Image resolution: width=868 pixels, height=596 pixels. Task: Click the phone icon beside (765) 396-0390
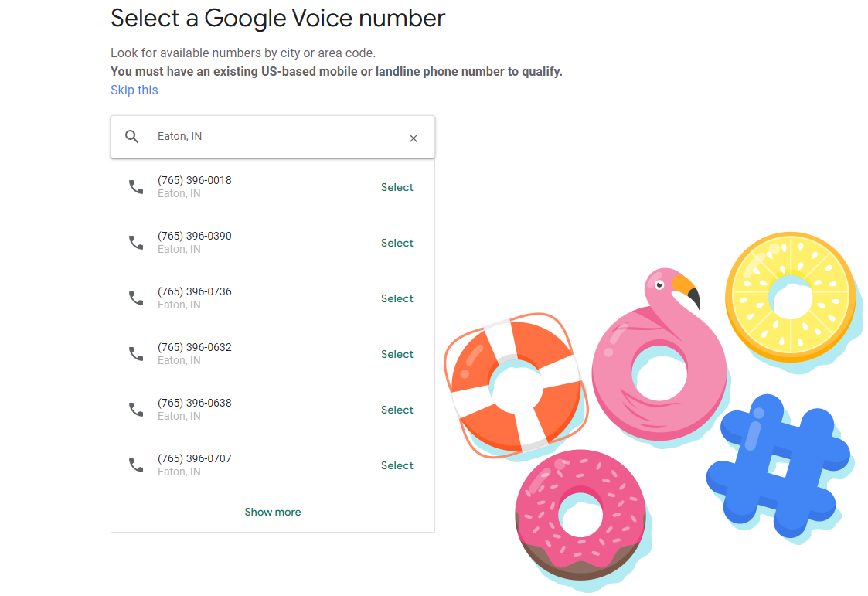click(x=137, y=242)
